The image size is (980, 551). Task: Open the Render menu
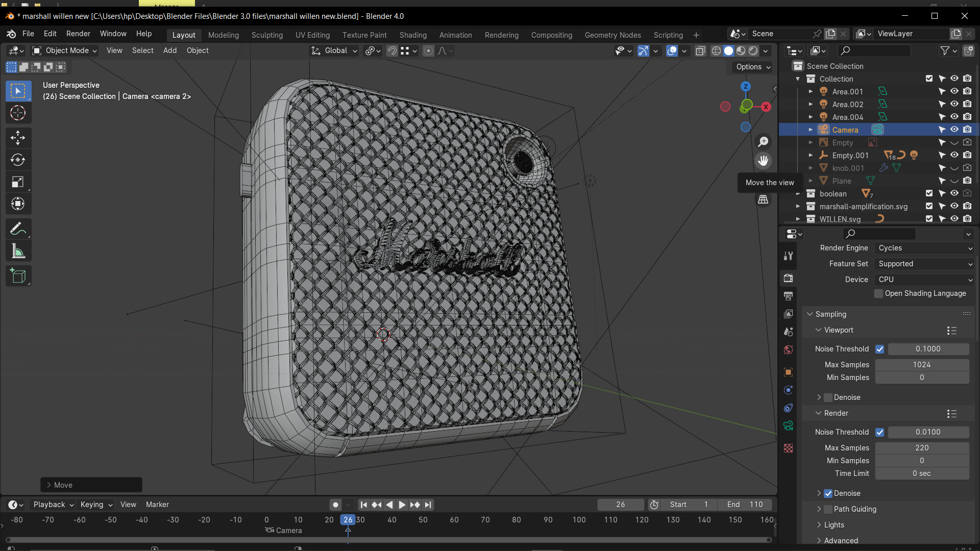pyautogui.click(x=78, y=34)
